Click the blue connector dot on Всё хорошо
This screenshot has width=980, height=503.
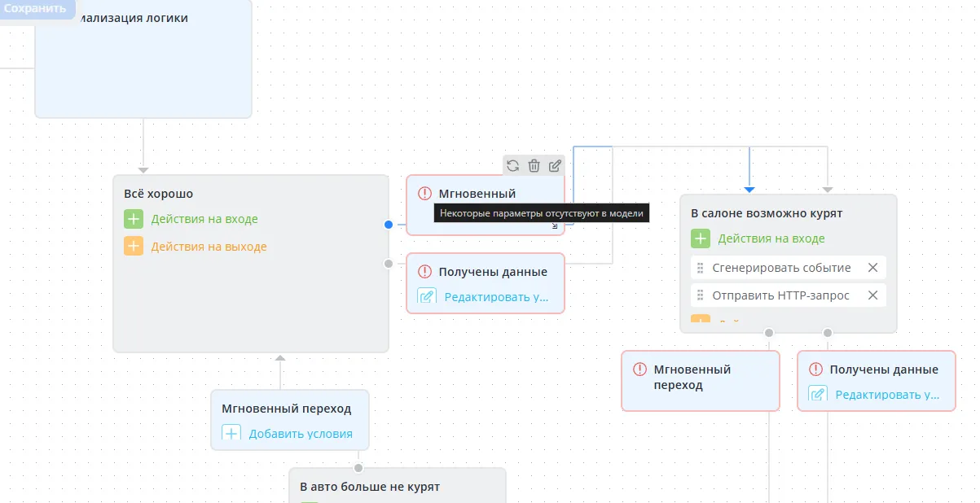point(389,224)
